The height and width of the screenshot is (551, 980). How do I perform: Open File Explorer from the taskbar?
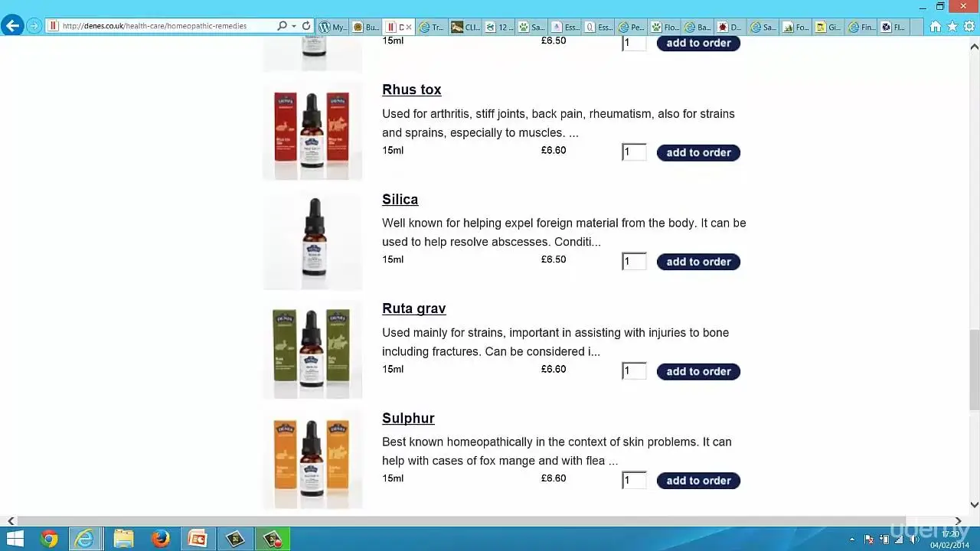coord(122,539)
